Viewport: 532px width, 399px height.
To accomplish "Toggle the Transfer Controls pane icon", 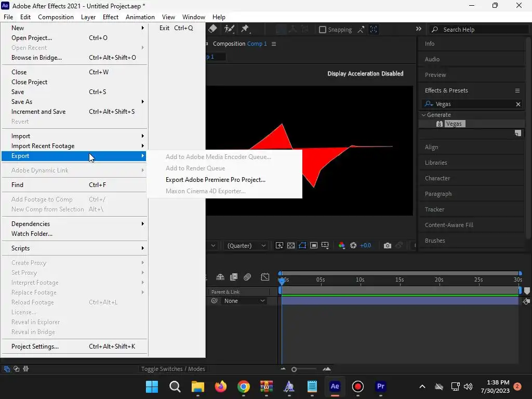I will point(16,369).
